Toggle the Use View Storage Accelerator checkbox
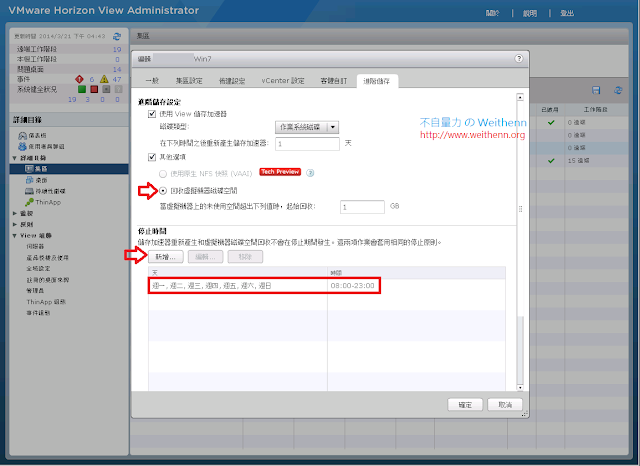 click(152, 114)
